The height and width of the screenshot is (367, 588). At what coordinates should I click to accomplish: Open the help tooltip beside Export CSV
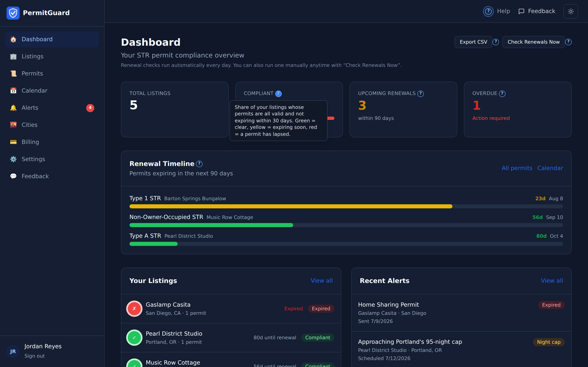click(496, 42)
